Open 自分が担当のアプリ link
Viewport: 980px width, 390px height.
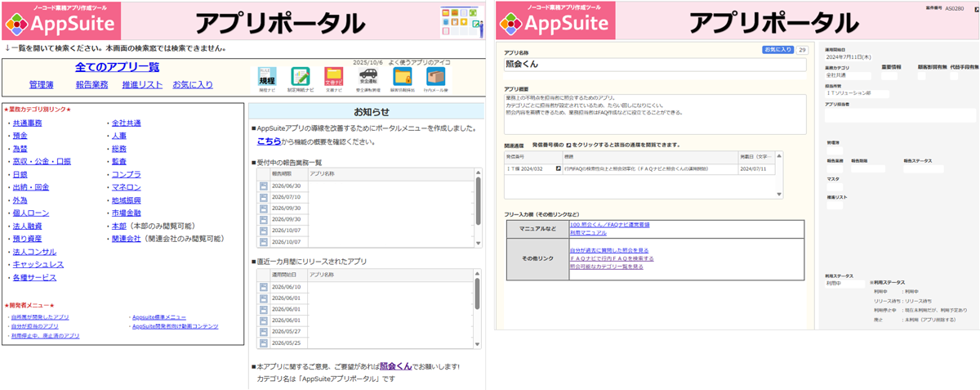point(34,325)
